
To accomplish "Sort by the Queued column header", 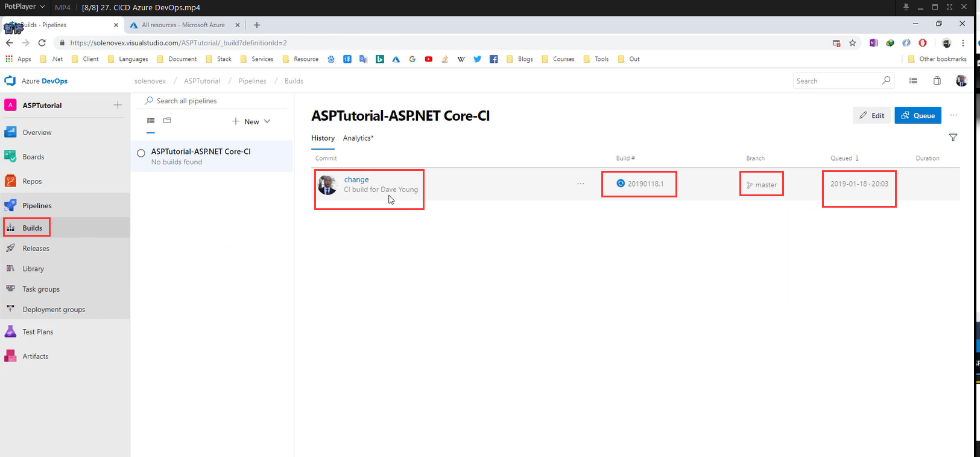I will 844,158.
